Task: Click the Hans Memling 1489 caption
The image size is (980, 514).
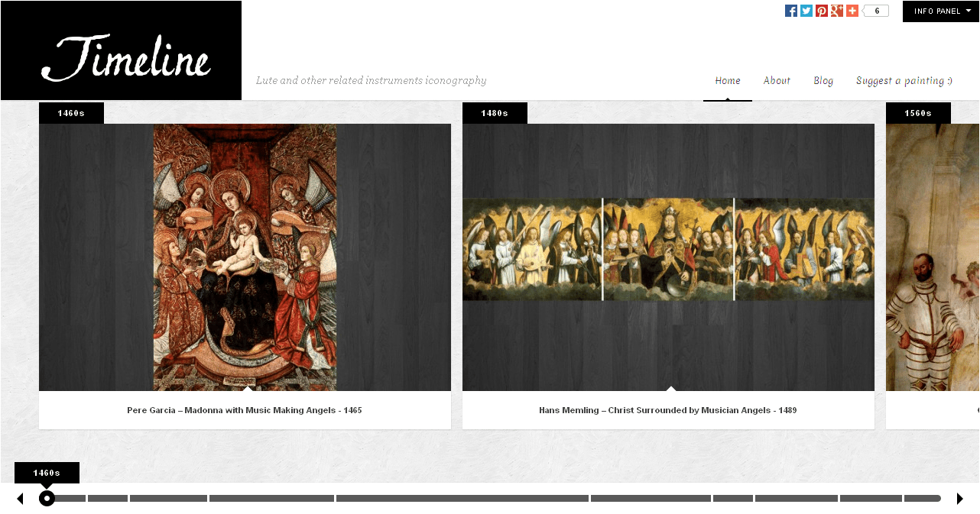Action: coord(668,410)
